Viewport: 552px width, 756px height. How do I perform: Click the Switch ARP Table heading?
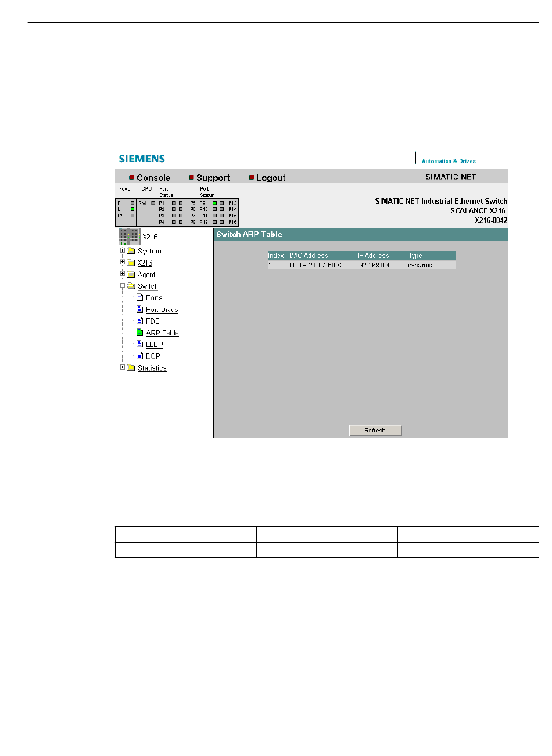[x=249, y=234]
